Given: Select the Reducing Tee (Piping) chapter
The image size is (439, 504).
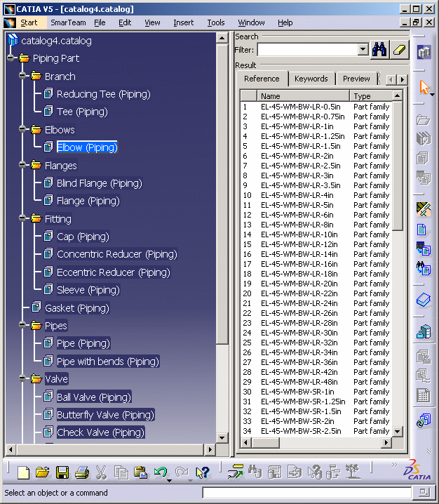Looking at the screenshot, I should [x=103, y=94].
